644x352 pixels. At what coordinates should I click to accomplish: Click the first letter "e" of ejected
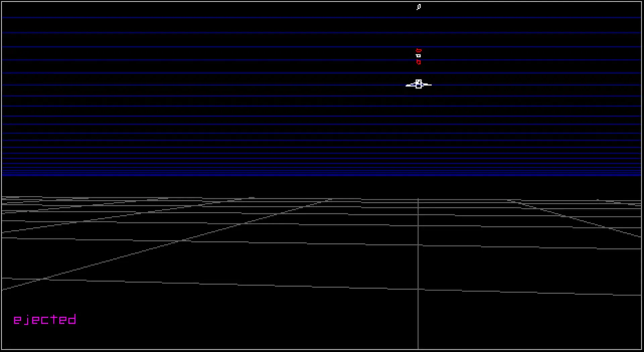(x=17, y=320)
